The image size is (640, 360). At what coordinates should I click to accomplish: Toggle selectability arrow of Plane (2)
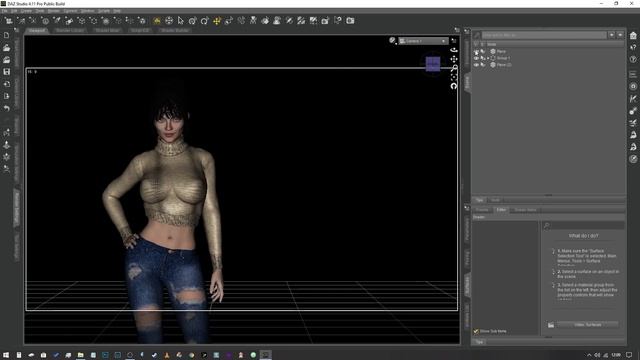pos(482,65)
